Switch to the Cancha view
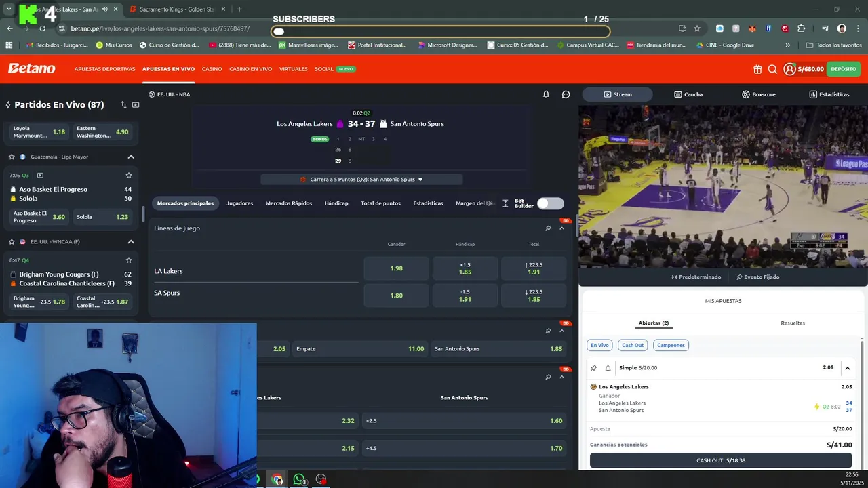The image size is (868, 488). (688, 94)
